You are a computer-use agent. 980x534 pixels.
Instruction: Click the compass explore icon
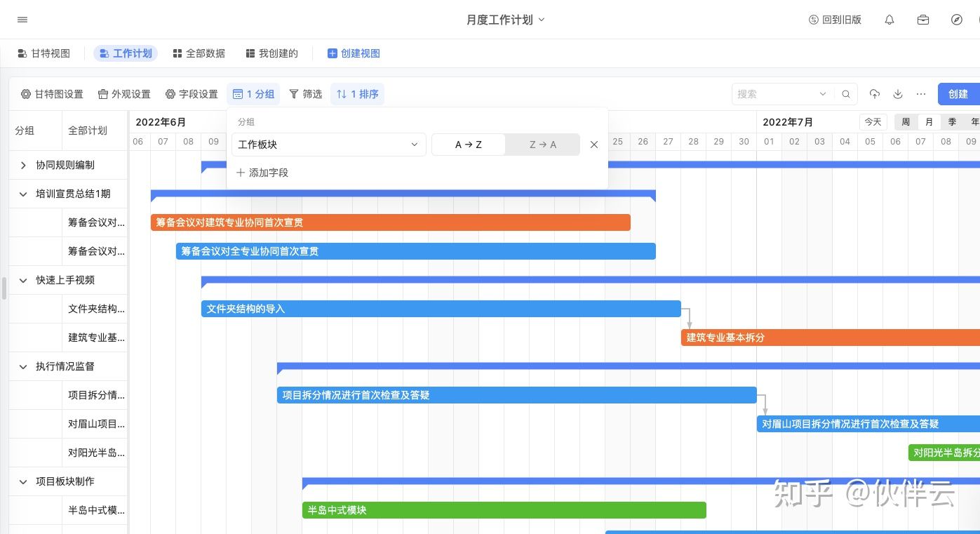coord(957,20)
